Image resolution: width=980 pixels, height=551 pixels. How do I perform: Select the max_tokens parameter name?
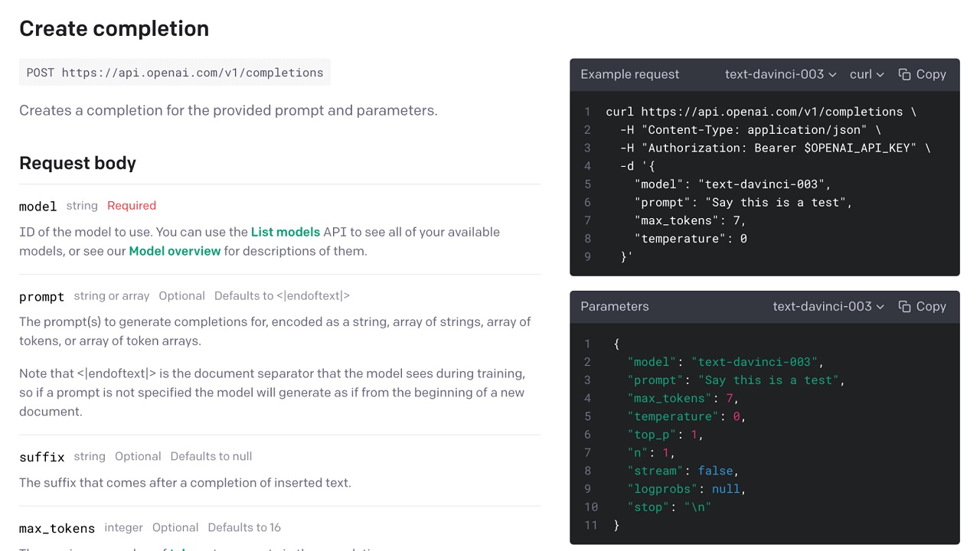tap(57, 528)
